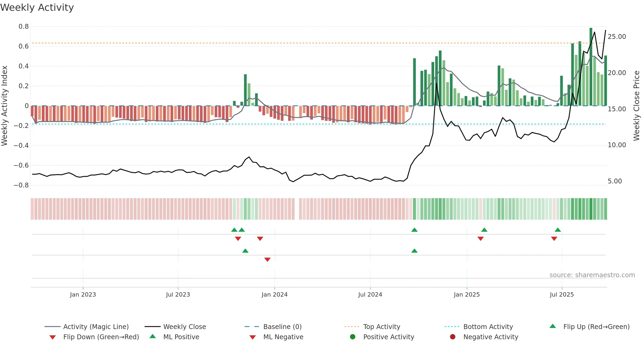Image resolution: width=644 pixels, height=362 pixels.
Task: Click the Weekly Close Price axis title
Action: (x=636, y=106)
